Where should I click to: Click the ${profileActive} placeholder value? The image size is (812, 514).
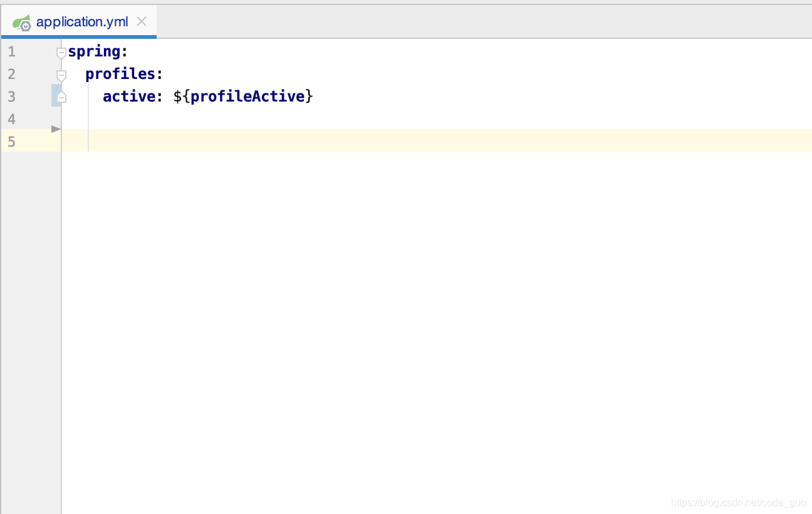(x=243, y=97)
